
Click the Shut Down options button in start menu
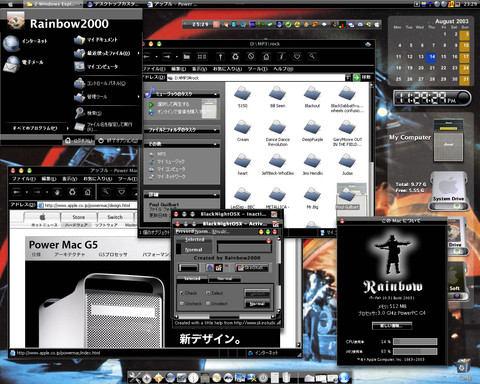click(118, 141)
